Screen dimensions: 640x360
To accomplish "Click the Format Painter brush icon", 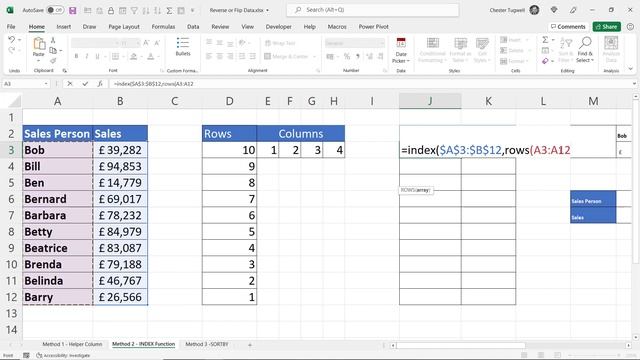I will pos(53,61).
